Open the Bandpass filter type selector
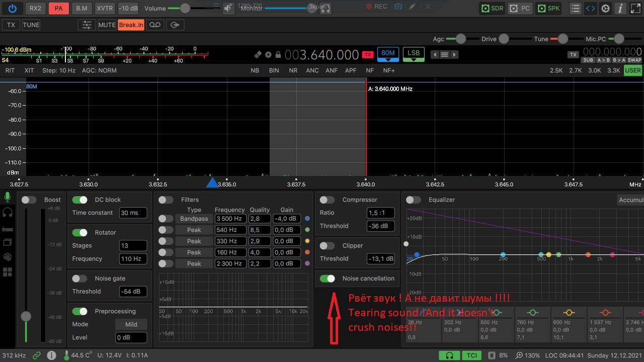Image resolution: width=644 pixels, height=362 pixels. coord(194,219)
